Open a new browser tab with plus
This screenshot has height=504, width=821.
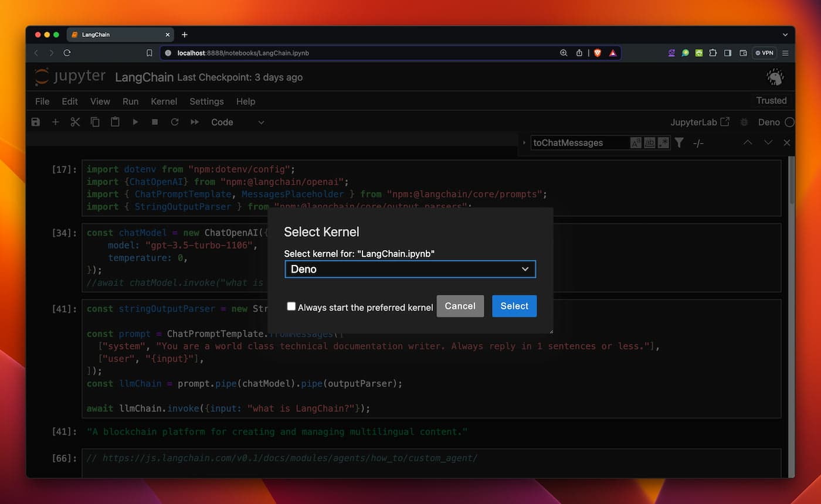[x=185, y=35]
